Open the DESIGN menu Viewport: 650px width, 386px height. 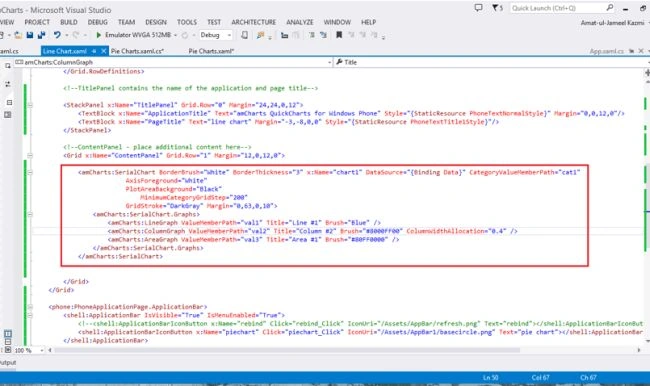pyautogui.click(x=156, y=22)
